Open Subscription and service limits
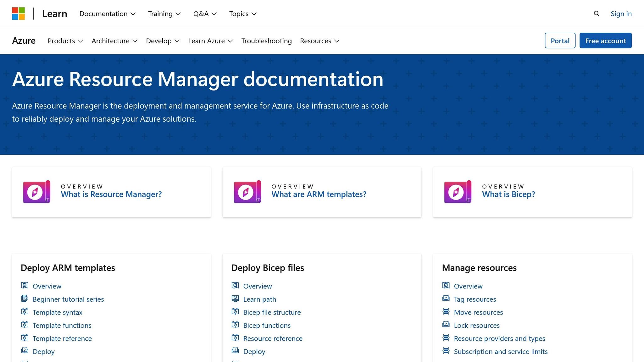Image resolution: width=644 pixels, height=362 pixels. point(501,351)
